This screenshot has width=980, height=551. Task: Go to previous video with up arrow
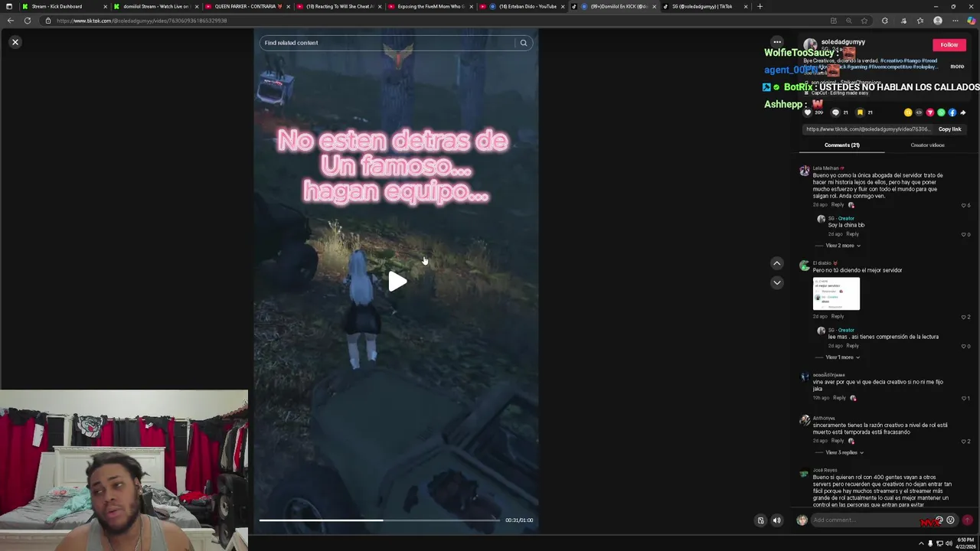(x=777, y=263)
